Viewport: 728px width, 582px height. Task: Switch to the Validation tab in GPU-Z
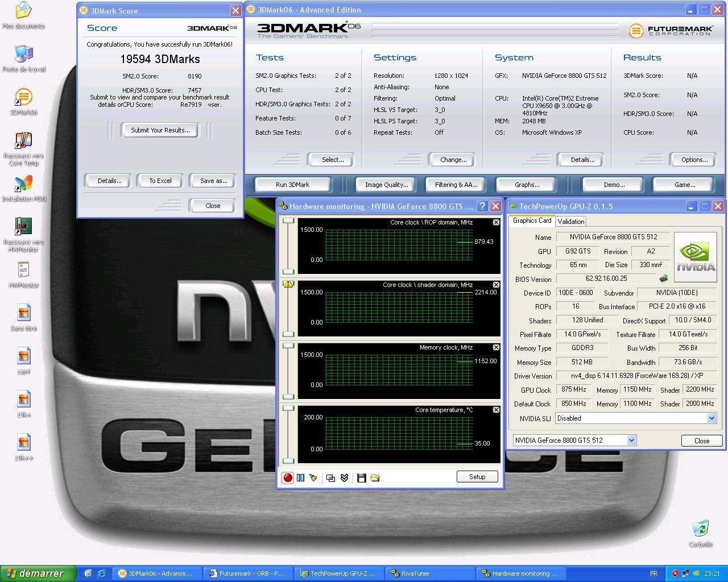coord(570,221)
